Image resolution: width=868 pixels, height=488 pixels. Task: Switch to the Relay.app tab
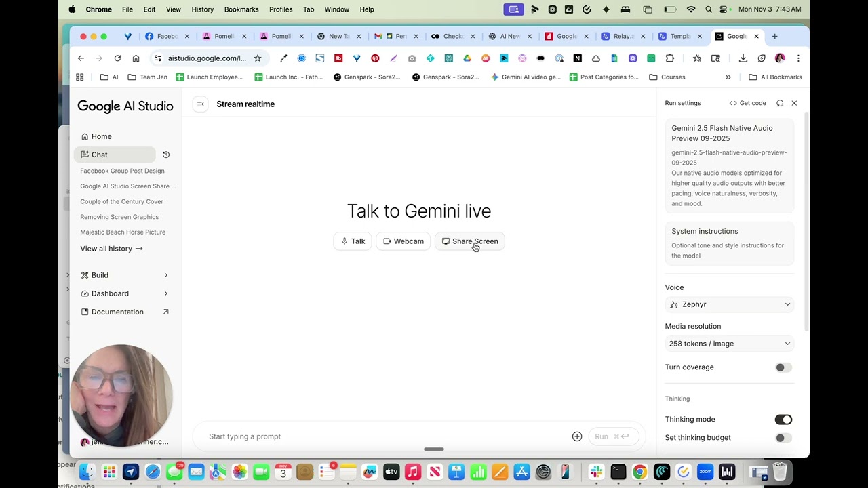pyautogui.click(x=623, y=37)
